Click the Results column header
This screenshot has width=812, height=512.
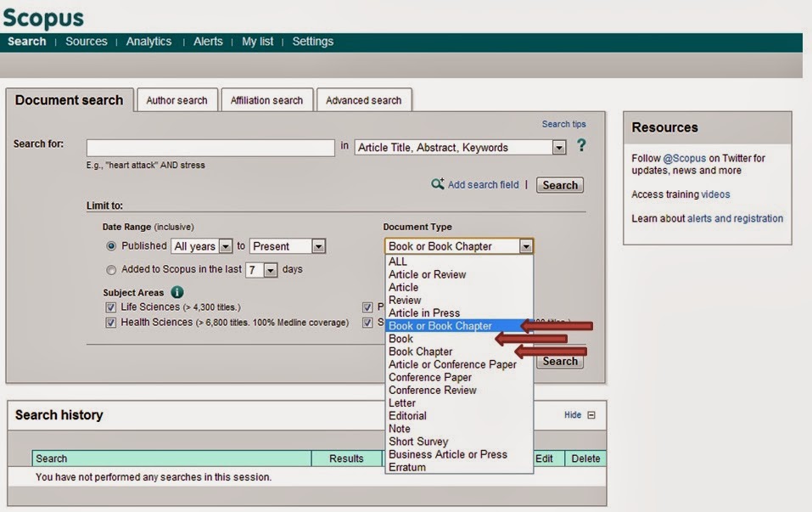[346, 459]
